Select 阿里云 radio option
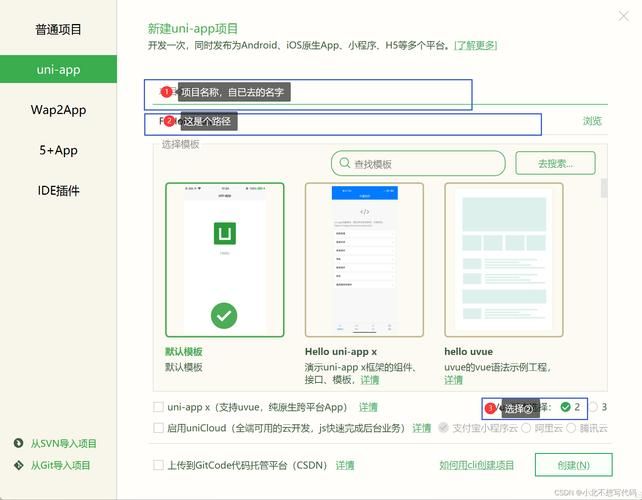Viewport: 642px width, 500px height. point(526,428)
